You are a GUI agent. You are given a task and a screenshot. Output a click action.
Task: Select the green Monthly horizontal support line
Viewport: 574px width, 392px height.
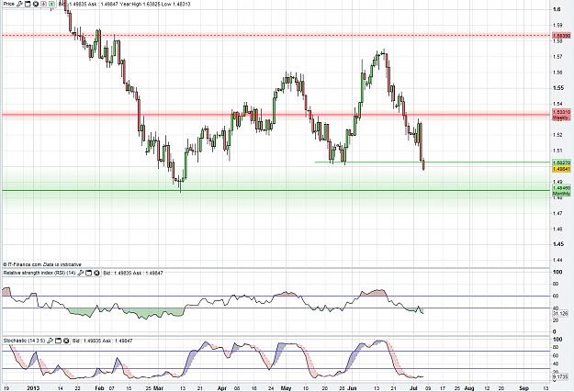[275, 190]
